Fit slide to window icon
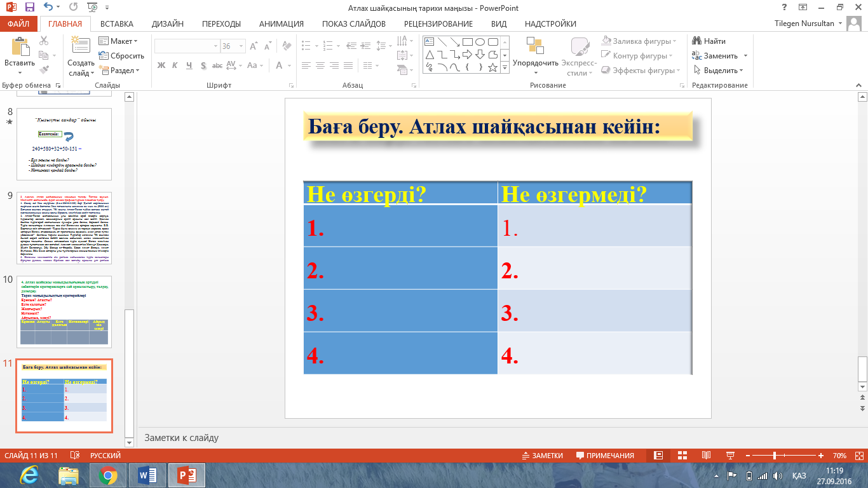The image size is (868, 488). point(858,456)
